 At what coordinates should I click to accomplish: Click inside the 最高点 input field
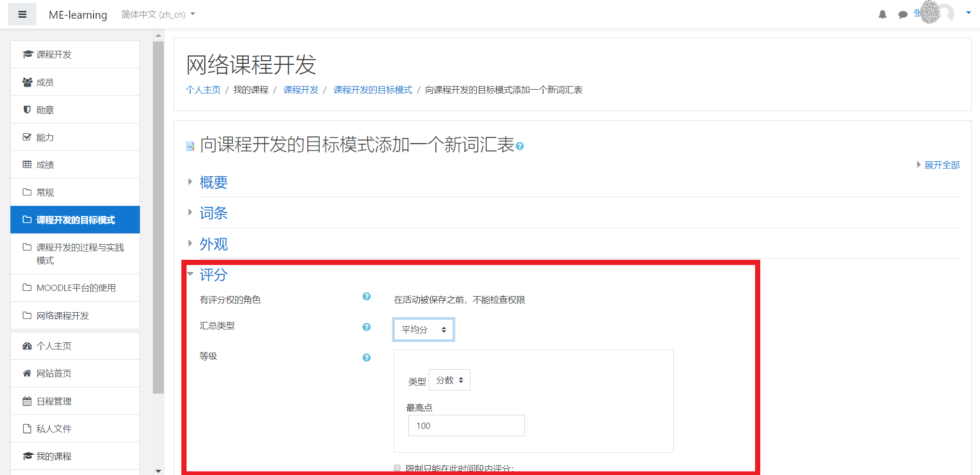pos(465,425)
